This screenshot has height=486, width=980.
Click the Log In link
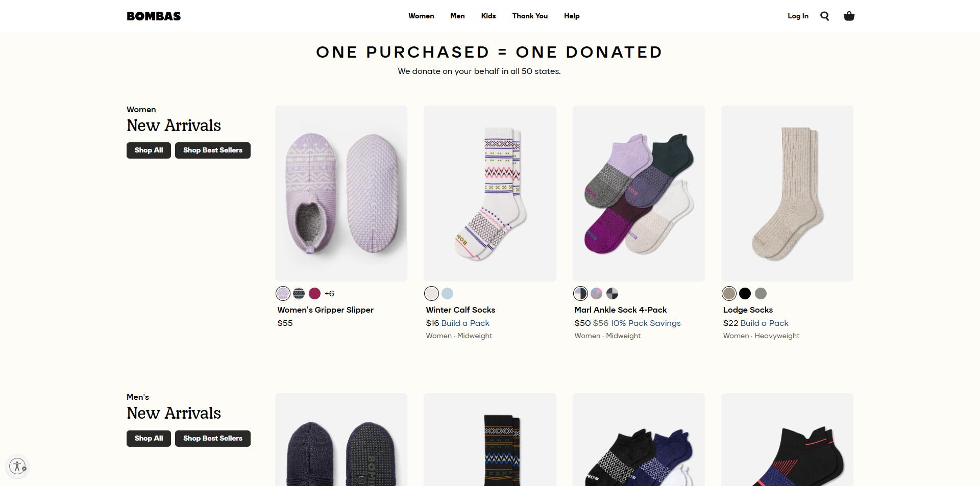(x=798, y=16)
